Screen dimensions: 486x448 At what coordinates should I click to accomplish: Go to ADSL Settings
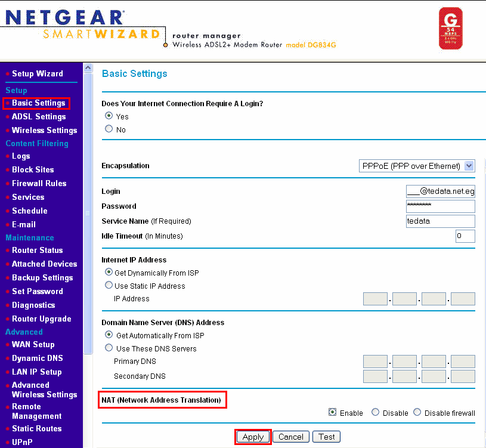coord(39,116)
